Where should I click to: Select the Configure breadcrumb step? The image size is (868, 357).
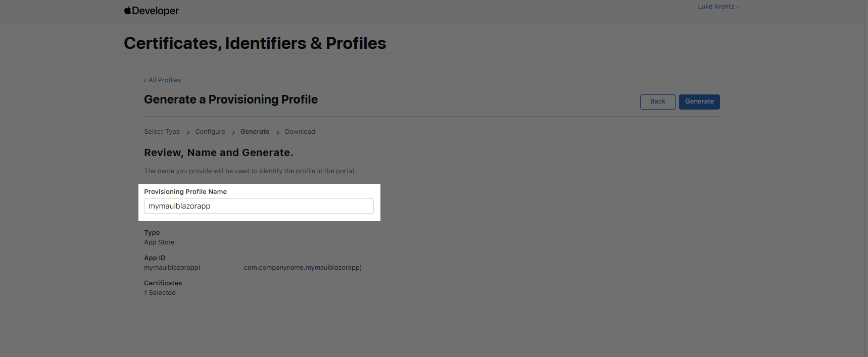(210, 132)
